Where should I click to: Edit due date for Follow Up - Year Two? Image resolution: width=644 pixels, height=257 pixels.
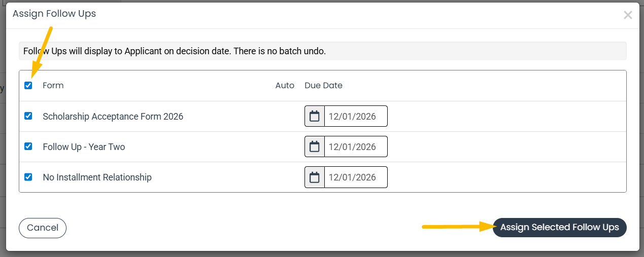click(356, 146)
